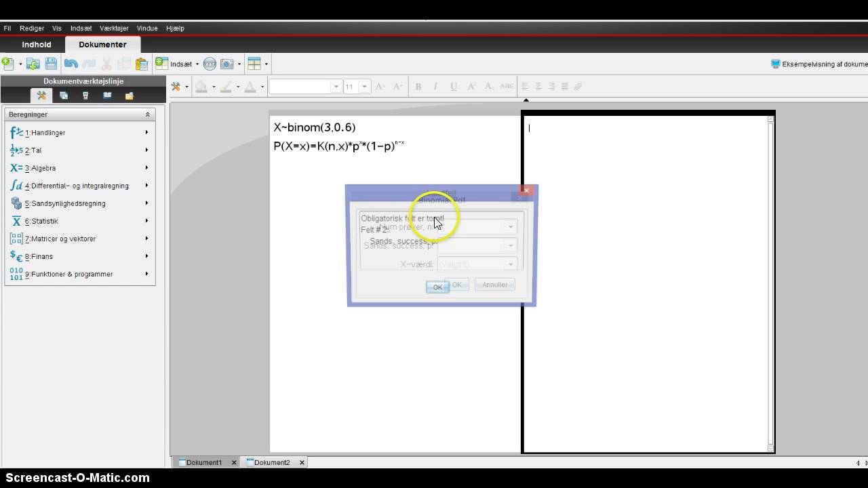
Task: Click the hyperlink paperclip icon
Action: click(x=578, y=86)
